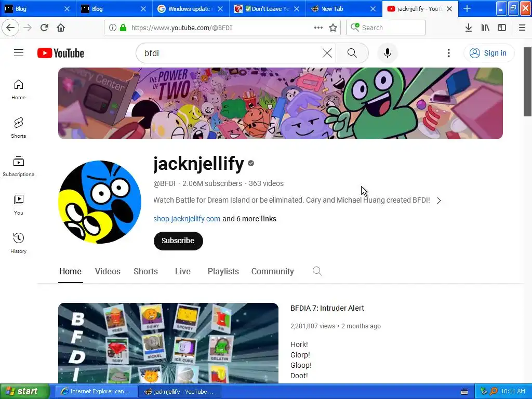Run search with magnifying glass button
532x399 pixels.
coord(352,53)
